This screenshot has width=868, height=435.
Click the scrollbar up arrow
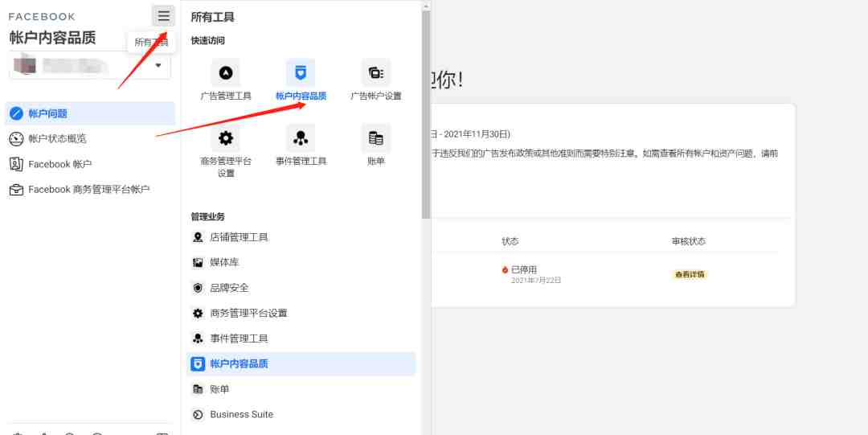point(426,6)
